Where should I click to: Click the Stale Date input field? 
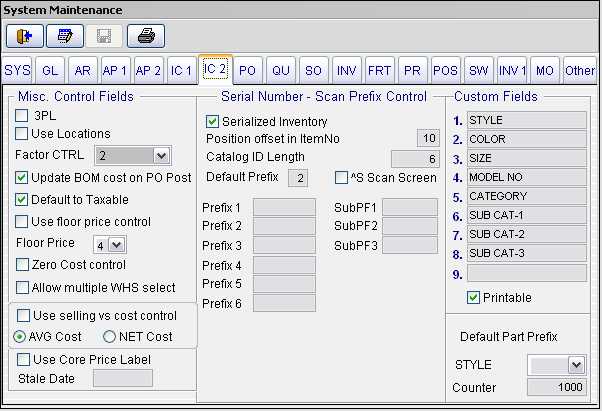click(123, 378)
